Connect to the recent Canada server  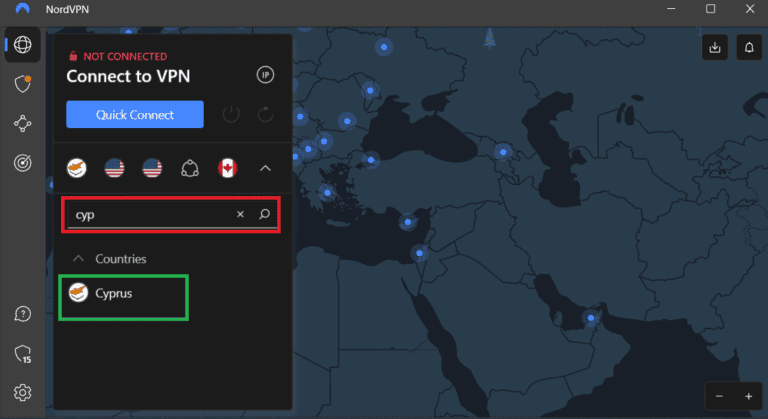click(227, 168)
